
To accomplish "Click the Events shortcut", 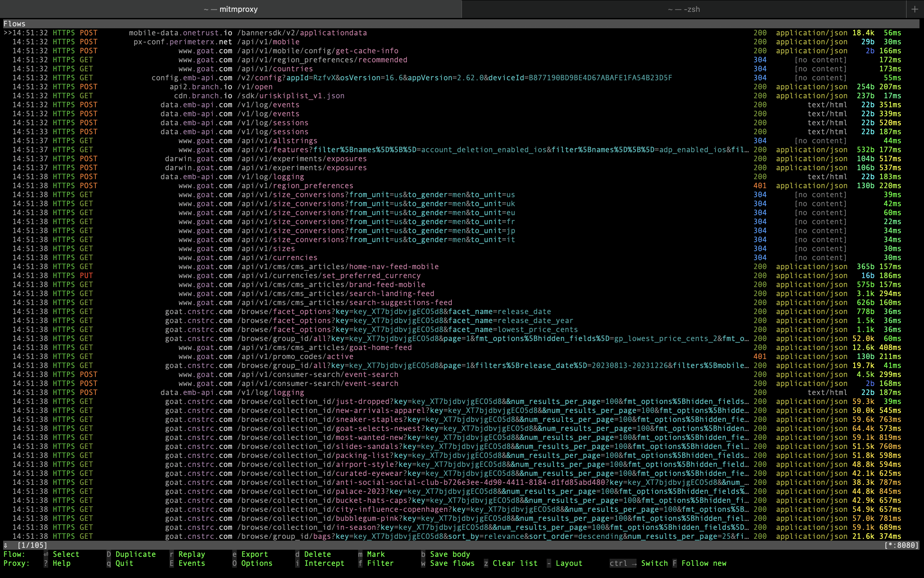I will pos(187,563).
